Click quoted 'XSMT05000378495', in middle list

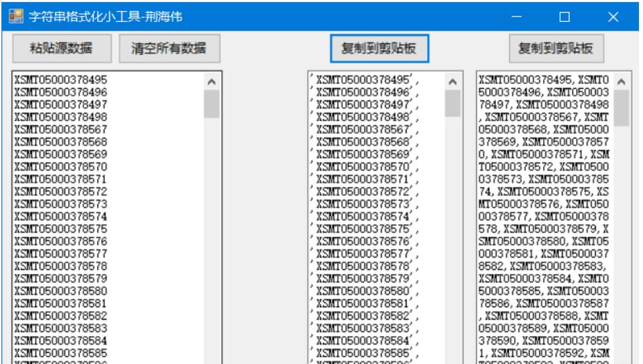[365, 79]
